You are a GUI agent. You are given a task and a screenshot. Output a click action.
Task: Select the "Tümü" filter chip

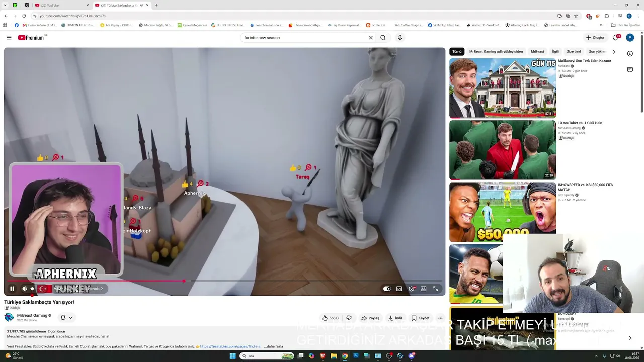457,52
